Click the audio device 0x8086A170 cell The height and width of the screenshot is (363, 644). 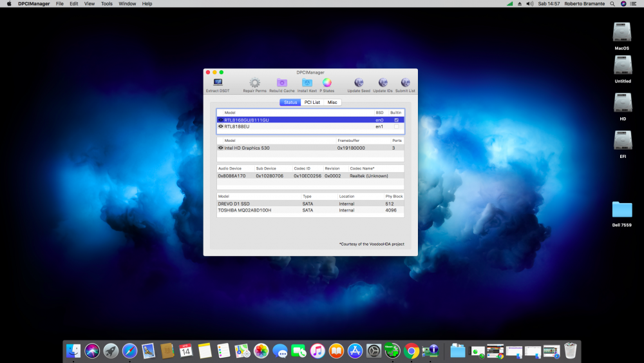[232, 176]
